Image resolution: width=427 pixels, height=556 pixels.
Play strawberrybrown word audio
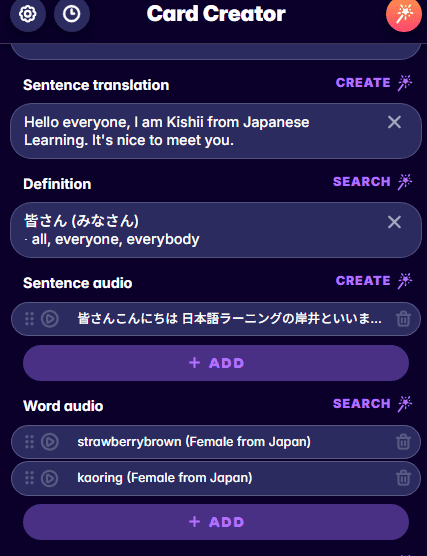50,442
